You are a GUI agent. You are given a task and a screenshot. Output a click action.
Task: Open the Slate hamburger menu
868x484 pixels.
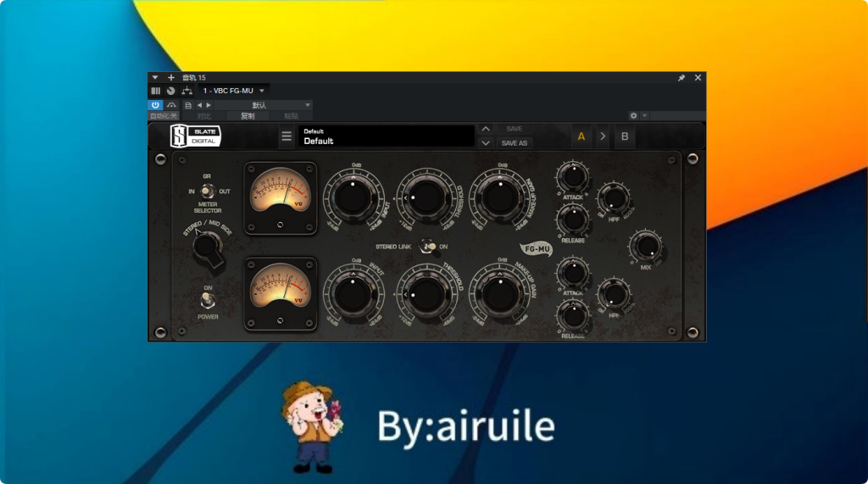click(287, 136)
